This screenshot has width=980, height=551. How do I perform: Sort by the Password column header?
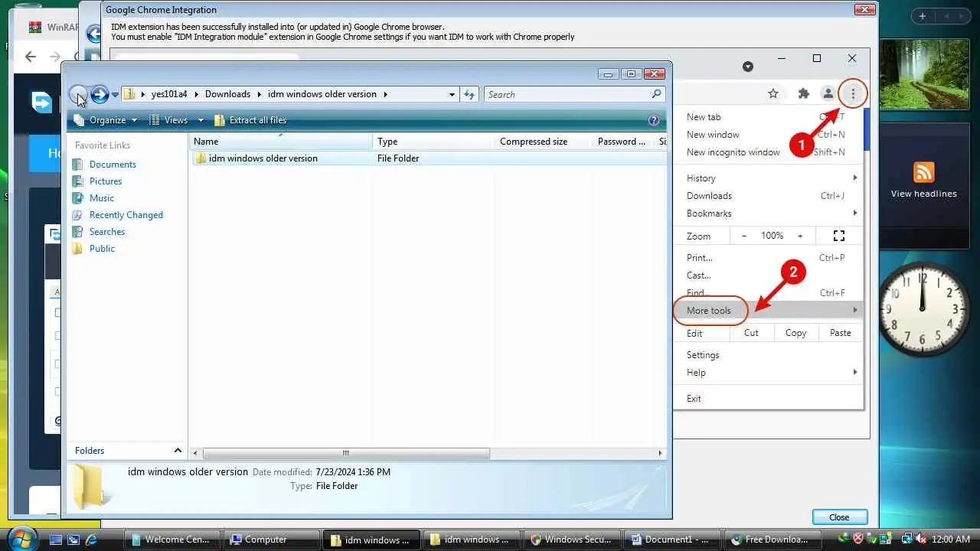click(x=622, y=142)
